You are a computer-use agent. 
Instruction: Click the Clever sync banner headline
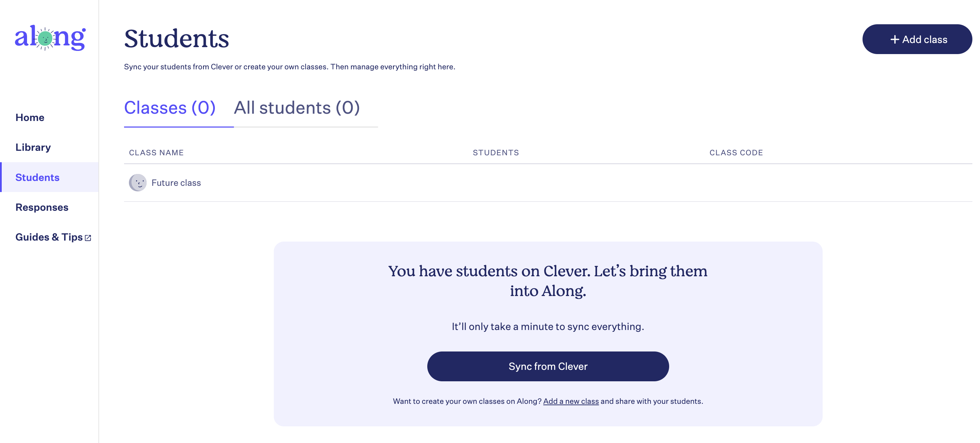548,281
